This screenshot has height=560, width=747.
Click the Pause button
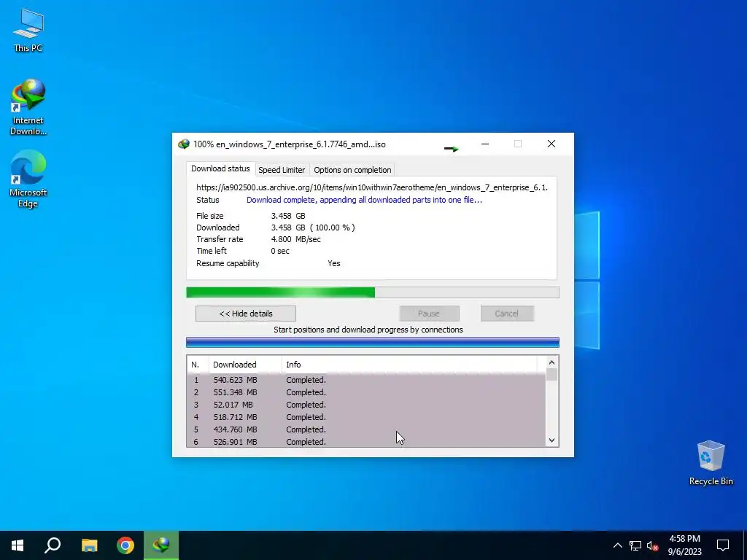(x=429, y=314)
